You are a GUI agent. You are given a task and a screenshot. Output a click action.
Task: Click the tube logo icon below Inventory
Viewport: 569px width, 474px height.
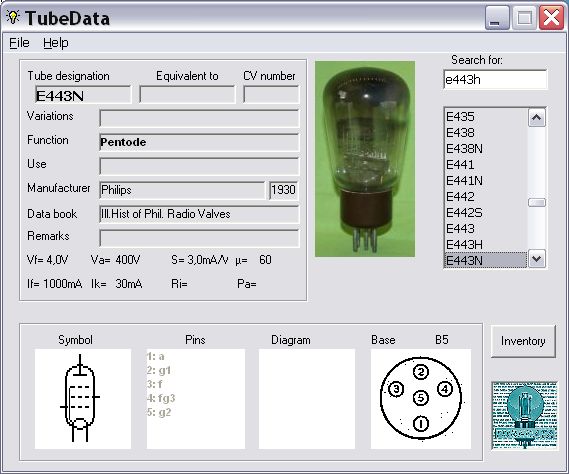(524, 416)
